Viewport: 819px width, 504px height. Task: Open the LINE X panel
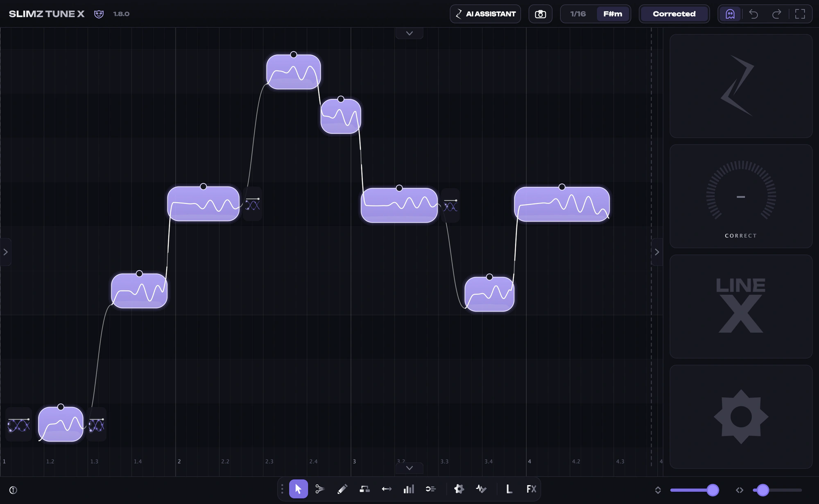click(x=741, y=306)
